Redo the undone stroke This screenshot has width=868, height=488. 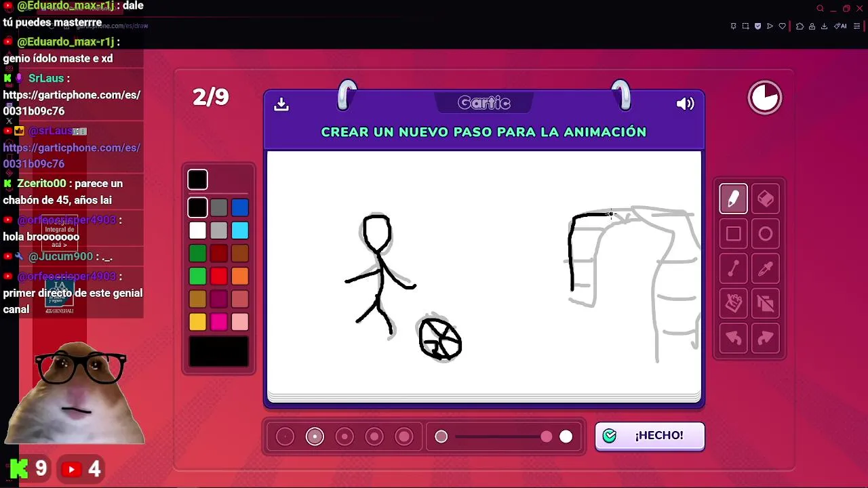point(766,338)
